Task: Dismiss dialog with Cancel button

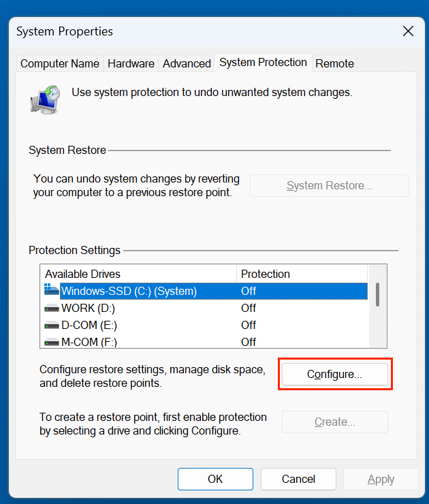Action: (298, 479)
